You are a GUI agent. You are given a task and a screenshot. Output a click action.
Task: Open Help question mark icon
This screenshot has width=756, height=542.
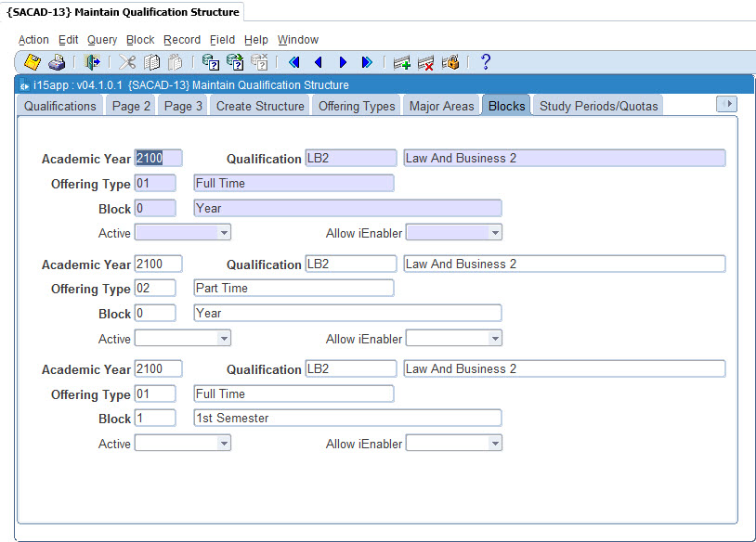[485, 62]
